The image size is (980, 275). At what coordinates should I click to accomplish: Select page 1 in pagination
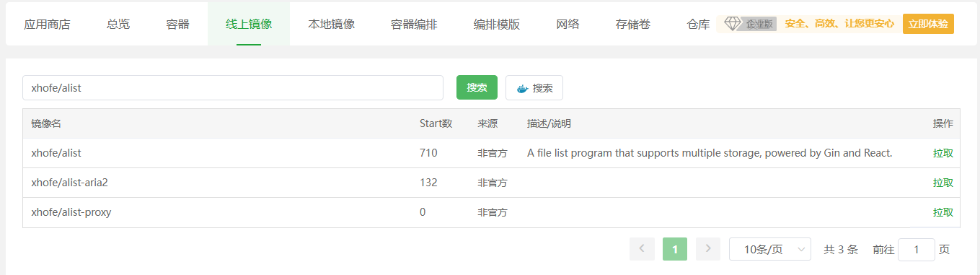(x=675, y=249)
